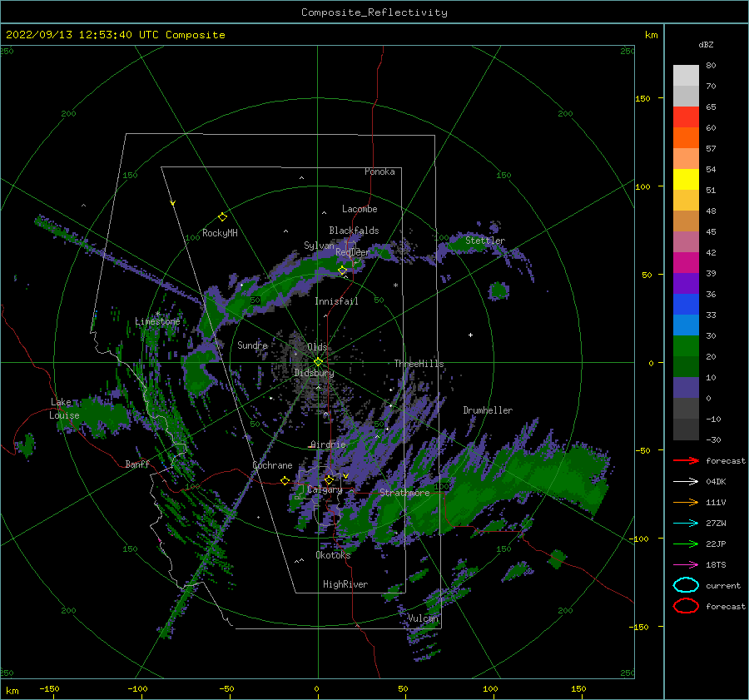This screenshot has width=749, height=700.
Task: Click the Banff label
Action: (137, 464)
